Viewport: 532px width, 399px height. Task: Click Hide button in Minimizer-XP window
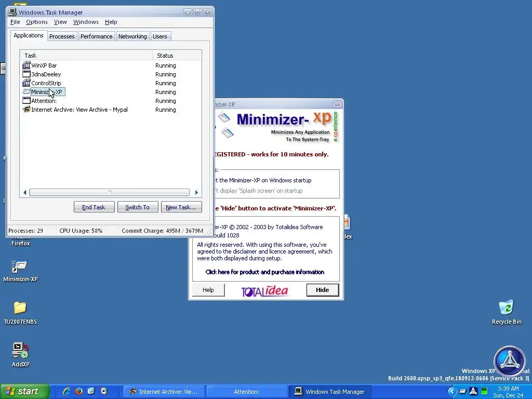click(x=323, y=290)
